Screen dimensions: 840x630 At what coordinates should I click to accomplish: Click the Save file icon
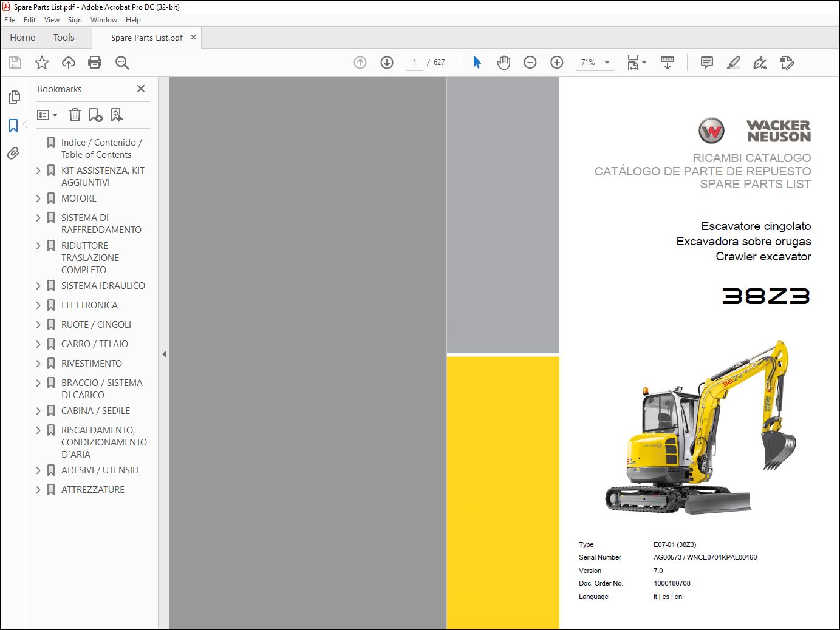pos(15,63)
